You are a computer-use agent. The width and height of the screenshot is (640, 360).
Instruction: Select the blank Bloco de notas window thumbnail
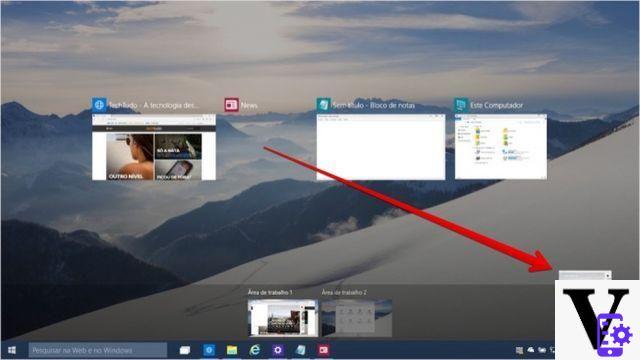(x=381, y=147)
